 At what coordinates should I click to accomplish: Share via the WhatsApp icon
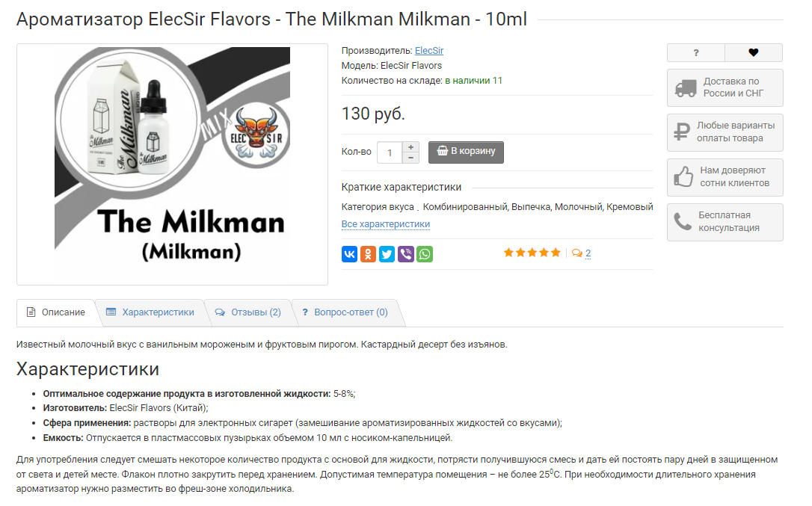point(425,254)
